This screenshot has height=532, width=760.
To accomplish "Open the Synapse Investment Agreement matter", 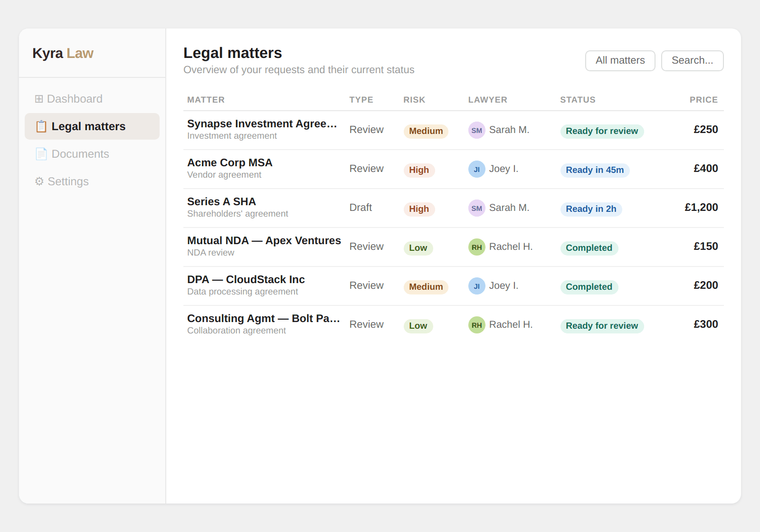I will [262, 123].
